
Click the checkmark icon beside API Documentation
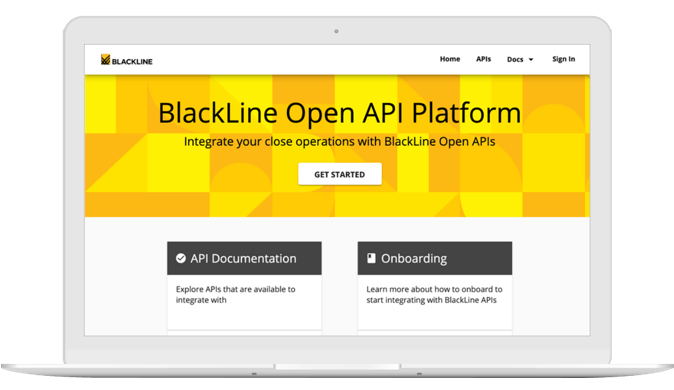tap(181, 258)
